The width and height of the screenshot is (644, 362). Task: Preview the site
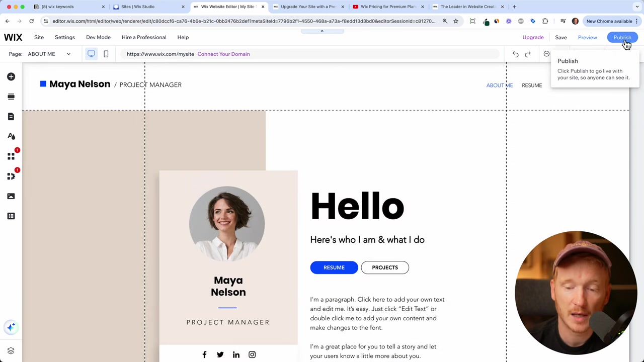pyautogui.click(x=588, y=37)
